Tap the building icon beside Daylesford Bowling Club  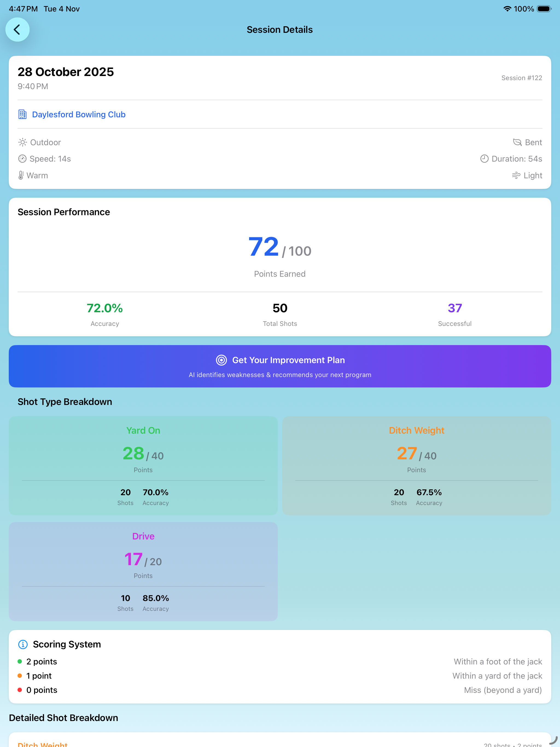click(x=22, y=115)
